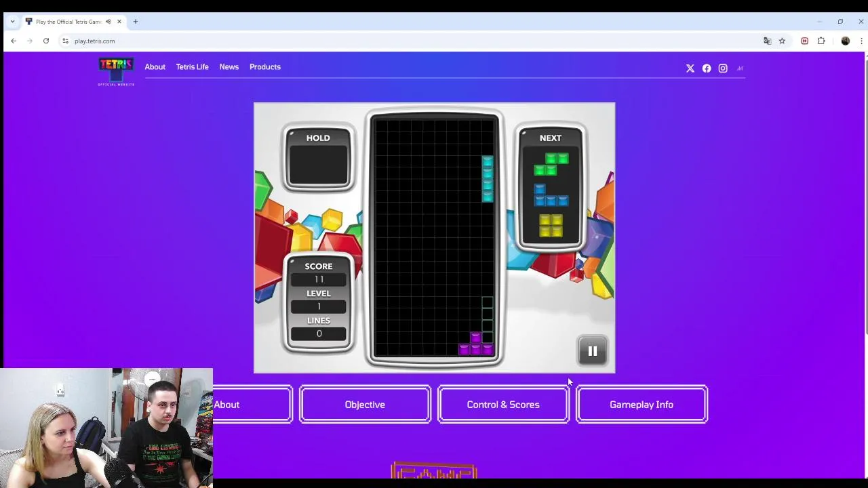The width and height of the screenshot is (868, 488).
Task: Open the About nav menu
Action: (x=155, y=67)
